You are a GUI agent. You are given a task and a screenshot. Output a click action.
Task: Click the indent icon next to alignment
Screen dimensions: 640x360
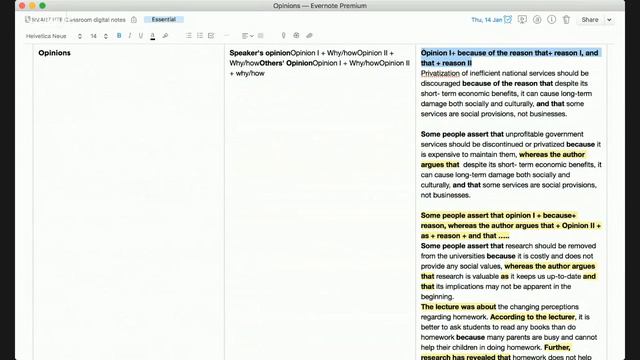(260, 36)
